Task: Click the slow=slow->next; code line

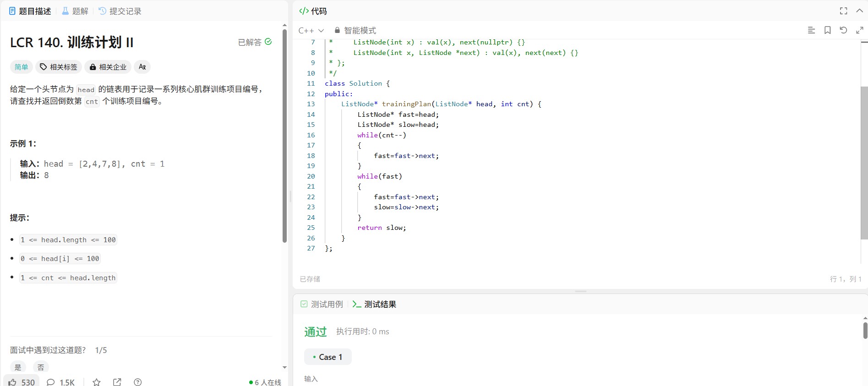Action: [x=406, y=207]
